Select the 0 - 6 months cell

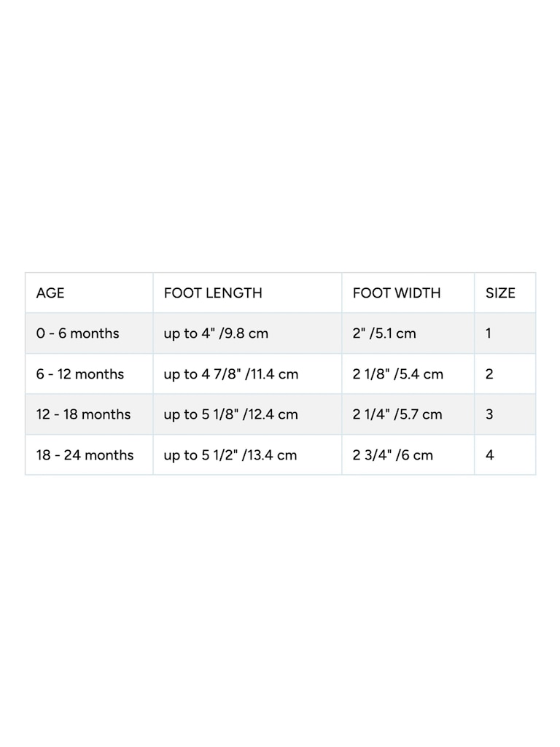click(x=78, y=333)
